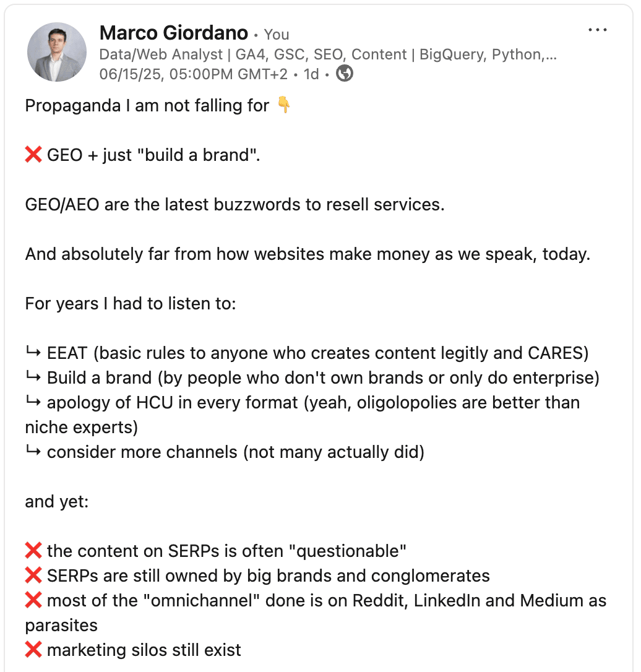Open the Marco Giordano profile name link
The height and width of the screenshot is (672, 641).
(x=173, y=33)
